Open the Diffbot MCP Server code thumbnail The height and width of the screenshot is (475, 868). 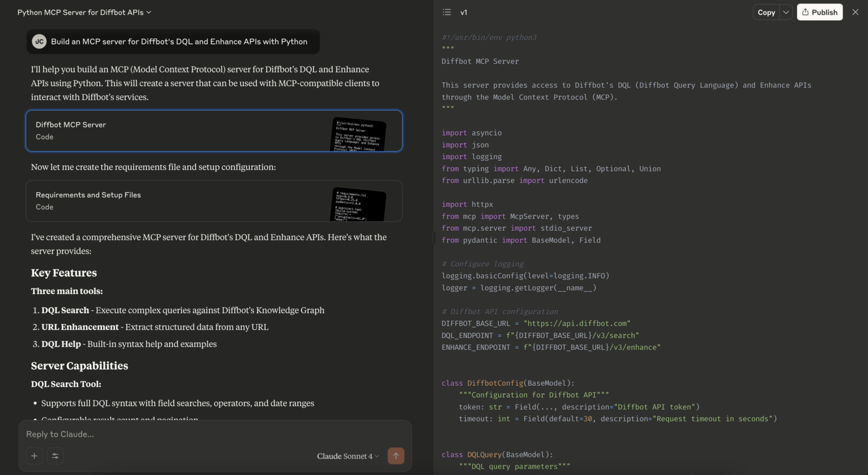click(x=359, y=134)
